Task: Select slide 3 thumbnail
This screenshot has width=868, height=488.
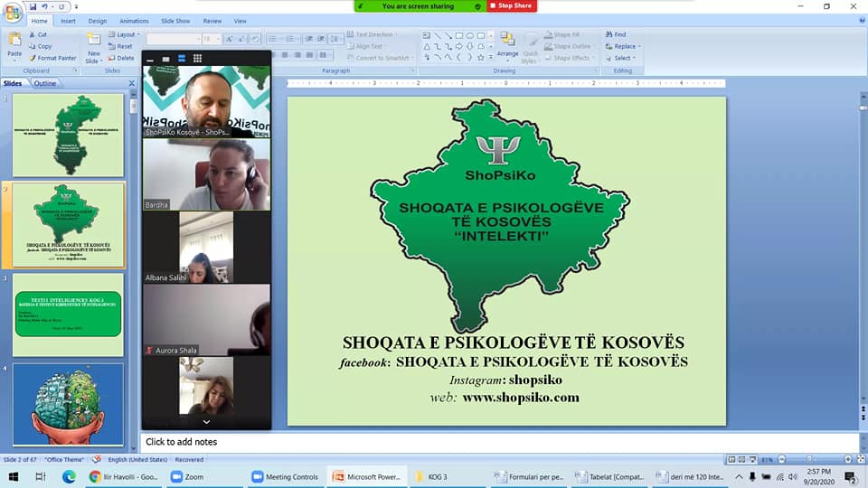Action: tap(68, 314)
